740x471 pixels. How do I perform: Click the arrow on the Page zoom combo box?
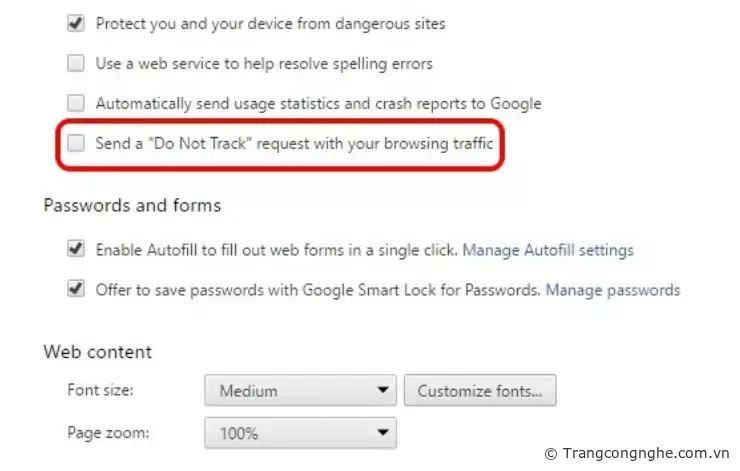click(x=382, y=434)
